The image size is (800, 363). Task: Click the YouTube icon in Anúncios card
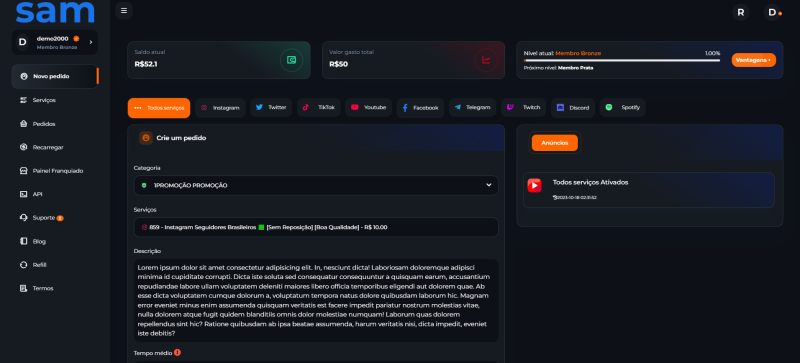coord(534,185)
